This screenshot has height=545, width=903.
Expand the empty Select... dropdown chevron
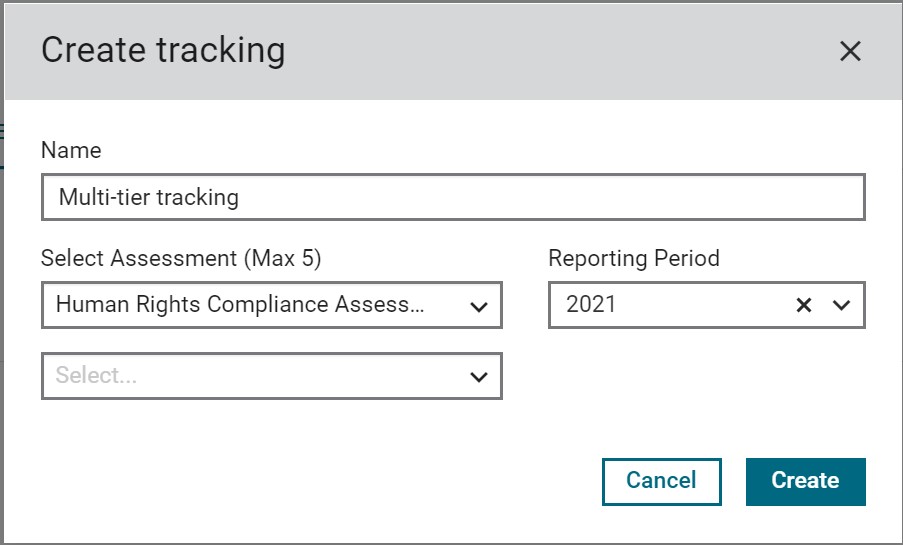pyautogui.click(x=479, y=377)
